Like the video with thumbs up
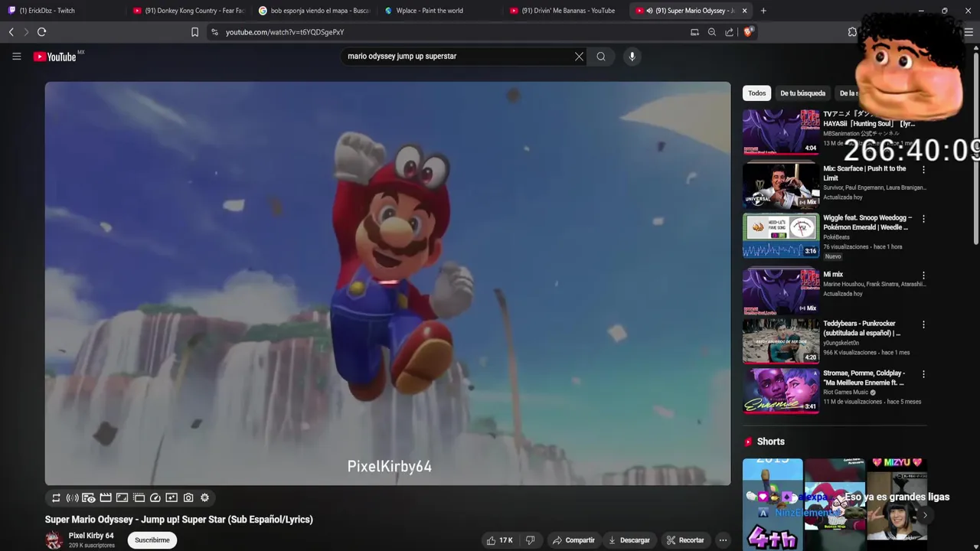 [499, 540]
